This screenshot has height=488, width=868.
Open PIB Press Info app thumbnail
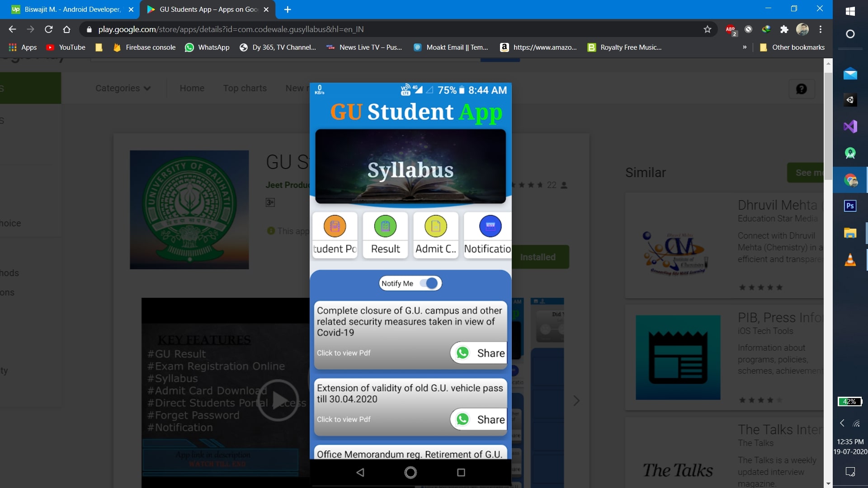[678, 357]
